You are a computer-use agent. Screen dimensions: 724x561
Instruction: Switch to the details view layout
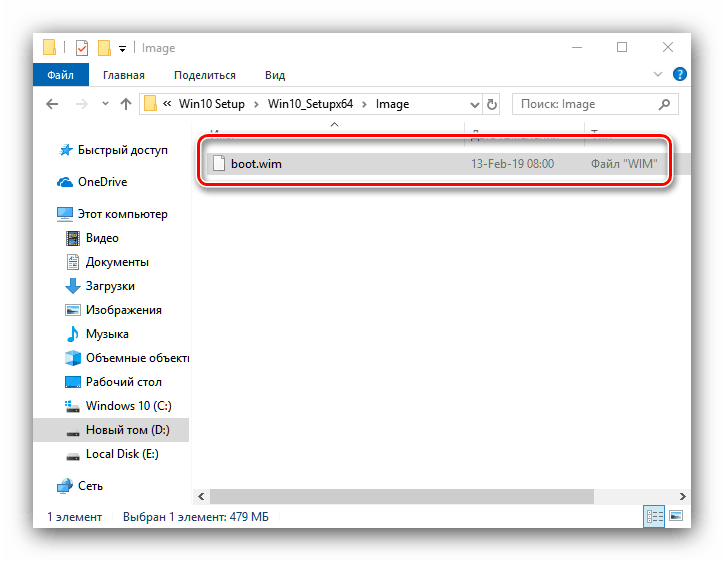654,516
